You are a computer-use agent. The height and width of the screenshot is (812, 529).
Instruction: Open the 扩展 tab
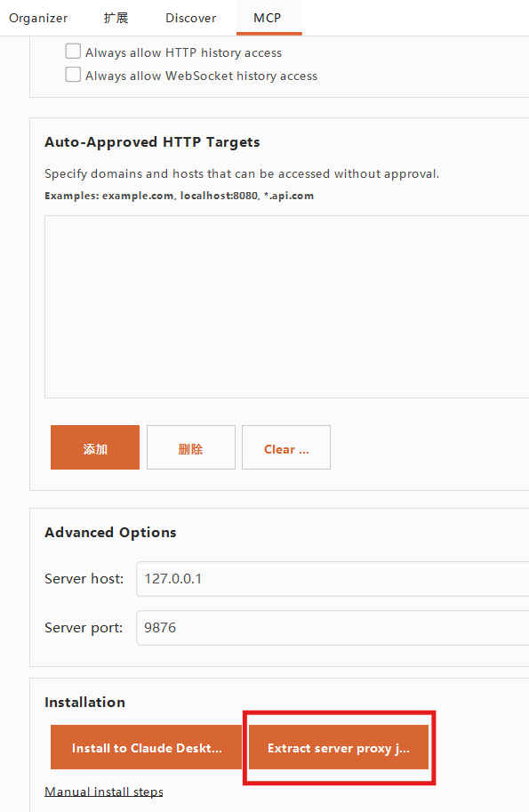coord(116,18)
